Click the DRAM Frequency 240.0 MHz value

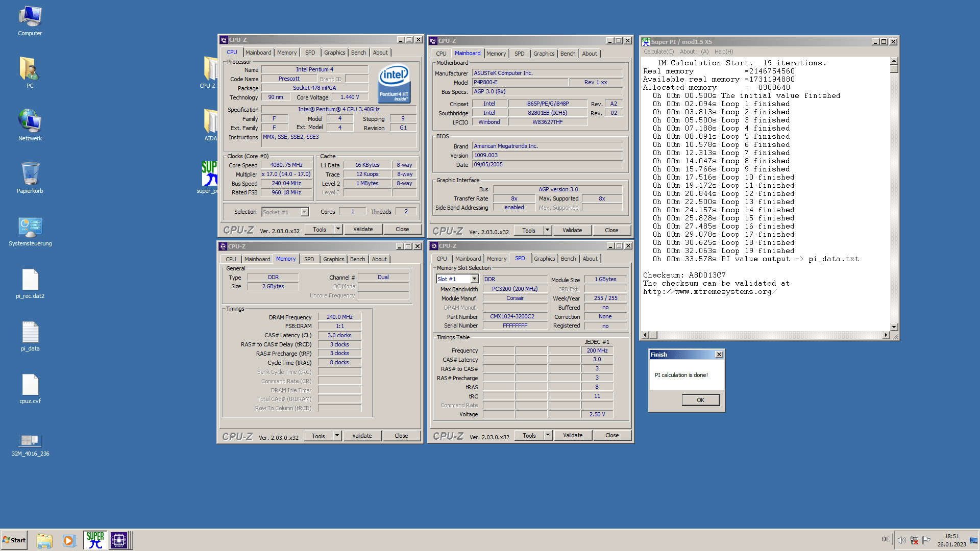pyautogui.click(x=339, y=317)
